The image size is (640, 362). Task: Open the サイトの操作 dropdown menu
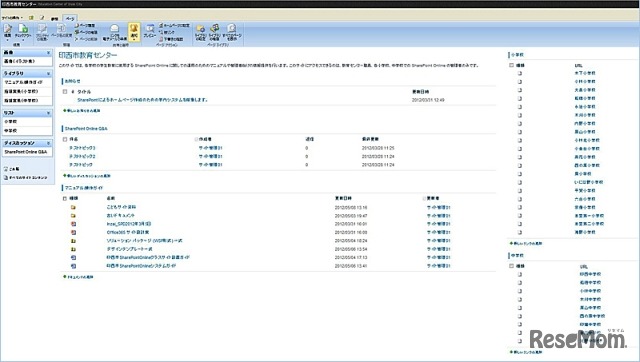click(12, 18)
